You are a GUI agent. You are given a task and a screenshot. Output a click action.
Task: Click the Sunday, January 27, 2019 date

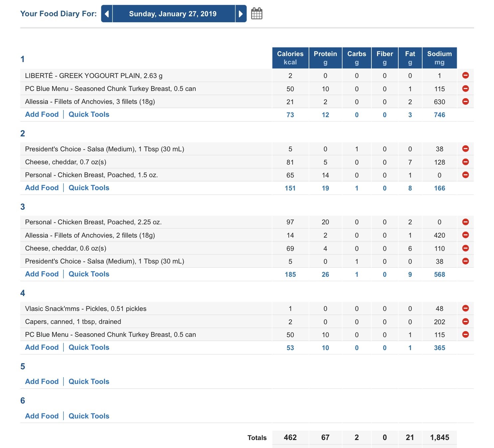click(173, 14)
